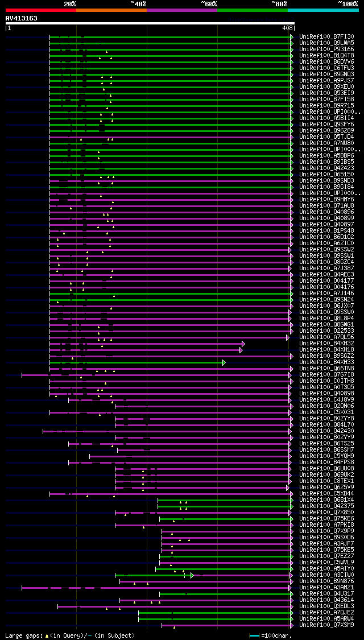Image resolution: width=364 pixels, height=640 pixels.
Task: Open UniRef100_Q6JX07 entry
Action: click(326, 305)
